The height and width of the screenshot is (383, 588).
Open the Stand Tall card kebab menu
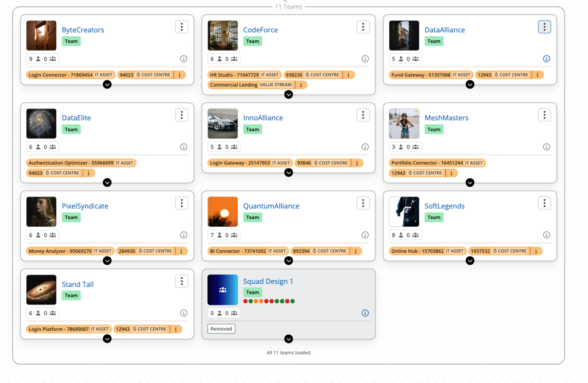point(181,281)
